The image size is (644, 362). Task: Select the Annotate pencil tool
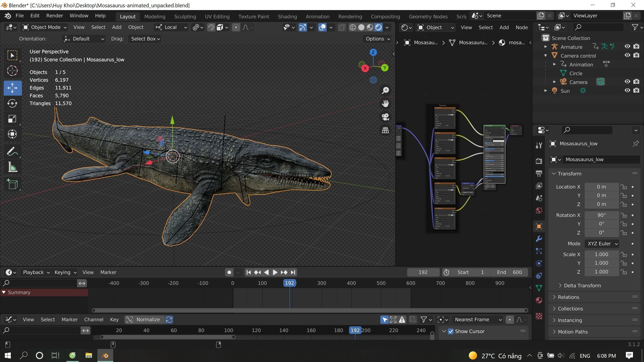click(x=12, y=152)
